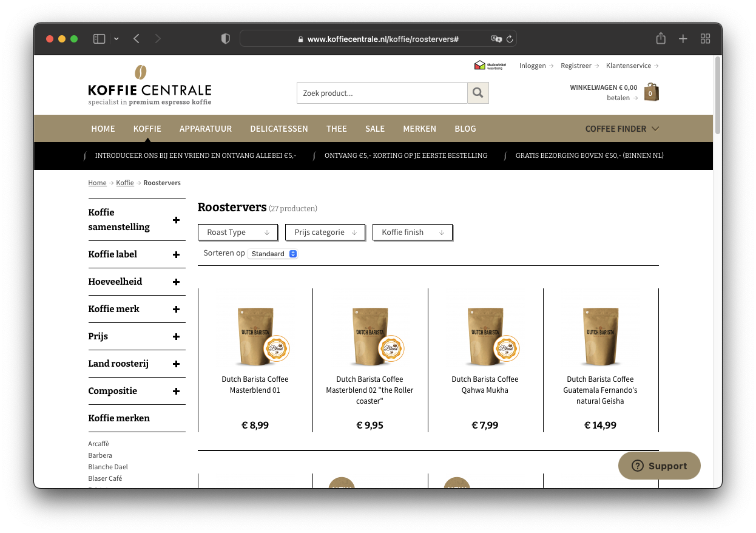The image size is (756, 533).
Task: Open the BLOG menu item
Action: tap(465, 129)
